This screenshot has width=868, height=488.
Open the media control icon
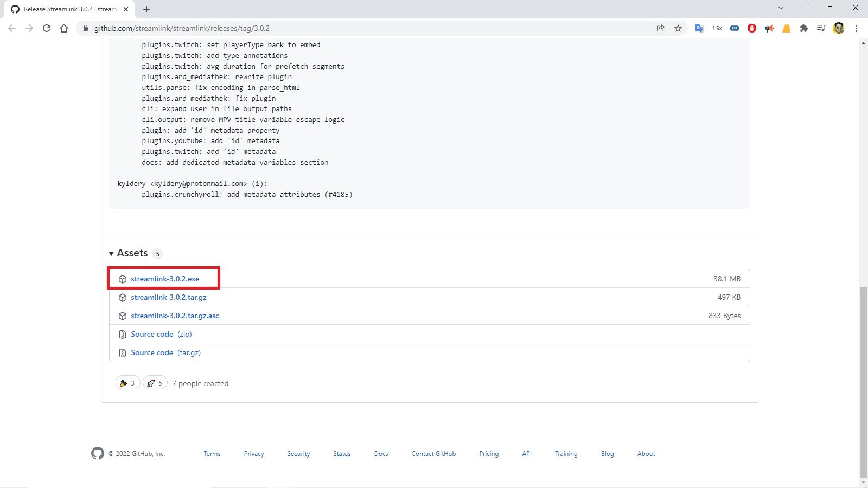821,28
